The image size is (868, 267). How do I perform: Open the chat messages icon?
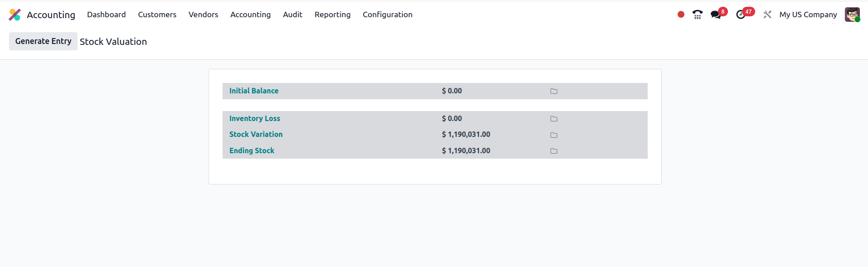pos(716,15)
